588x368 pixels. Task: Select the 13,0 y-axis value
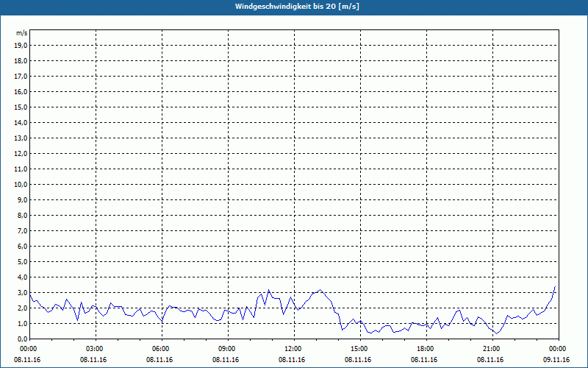pyautogui.click(x=21, y=138)
